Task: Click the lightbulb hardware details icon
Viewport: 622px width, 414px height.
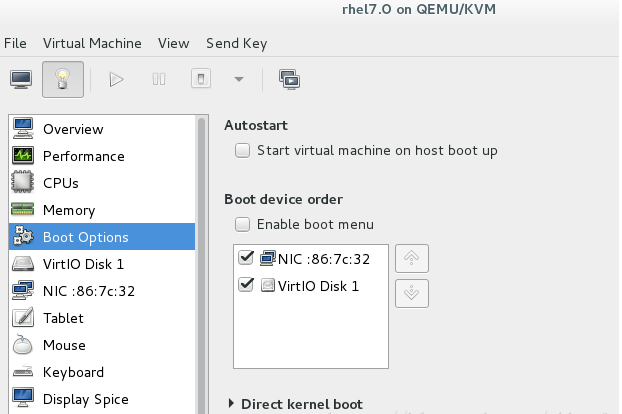Action: 62,78
